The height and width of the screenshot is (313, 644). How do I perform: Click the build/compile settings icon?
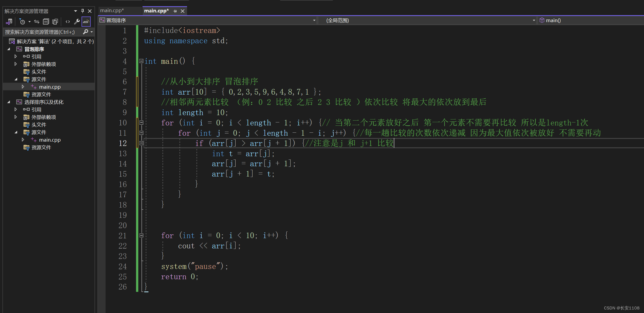(x=77, y=21)
